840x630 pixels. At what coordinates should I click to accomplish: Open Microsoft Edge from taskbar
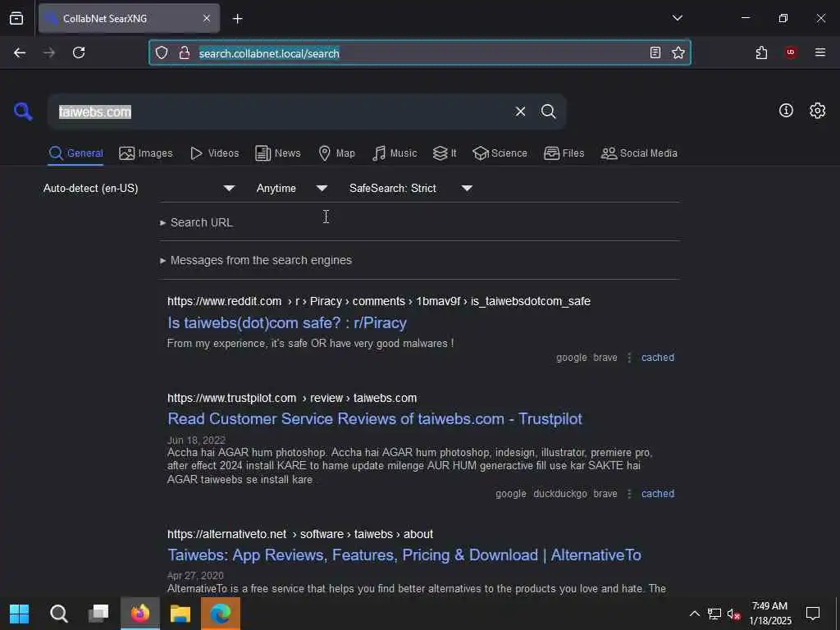(220, 614)
